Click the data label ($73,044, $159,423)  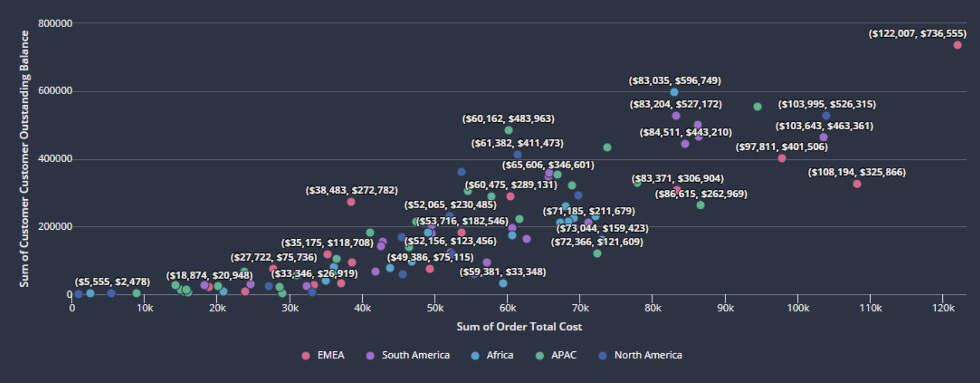pyautogui.click(x=602, y=228)
